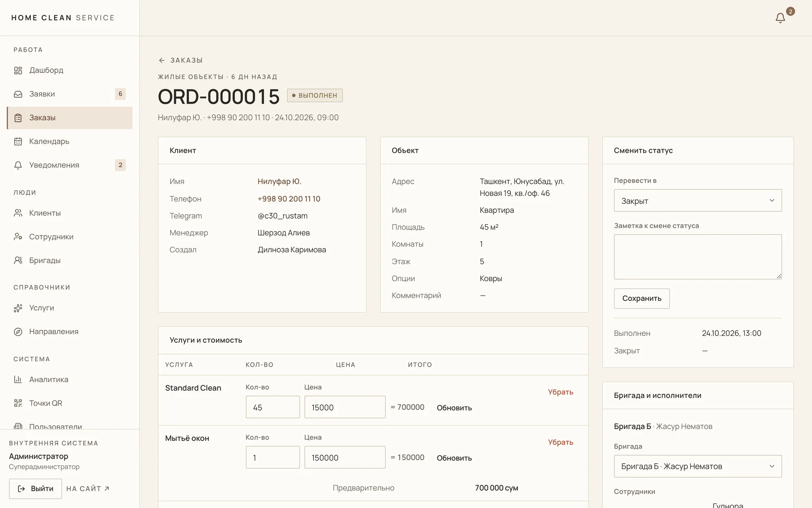Click the back arrow next to ЗАКАЗЫ

pos(162,61)
